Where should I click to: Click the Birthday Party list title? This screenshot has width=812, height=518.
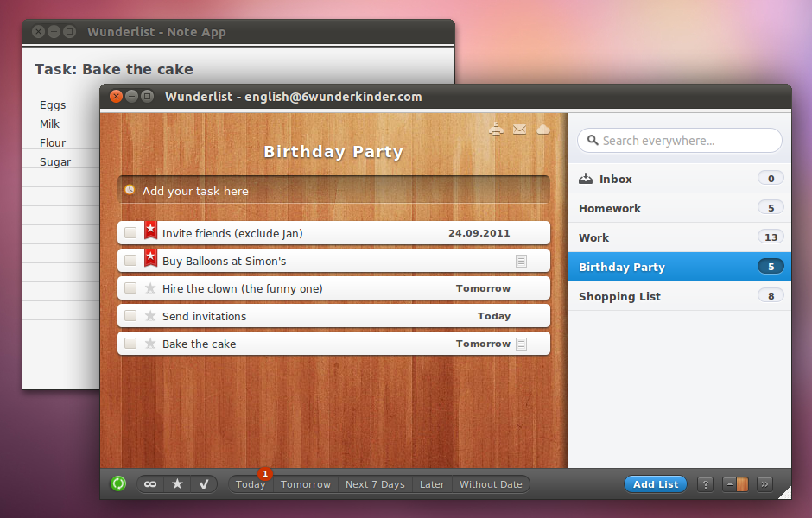(333, 152)
